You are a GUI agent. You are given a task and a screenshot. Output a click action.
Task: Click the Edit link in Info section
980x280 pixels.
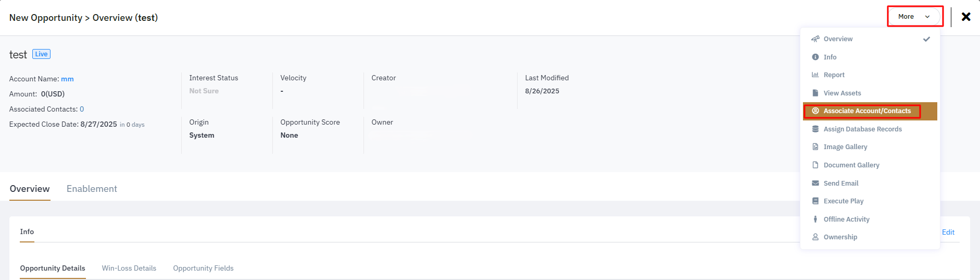pos(948,233)
